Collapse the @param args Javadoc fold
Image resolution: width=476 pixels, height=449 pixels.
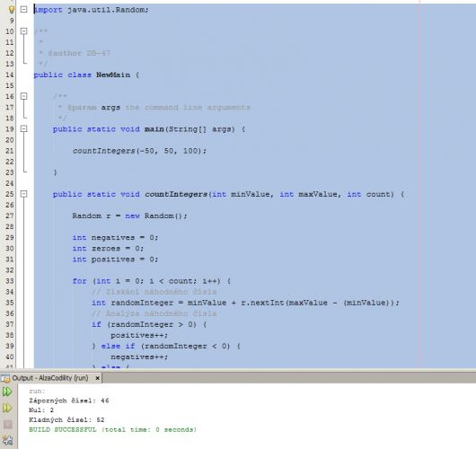[23, 96]
